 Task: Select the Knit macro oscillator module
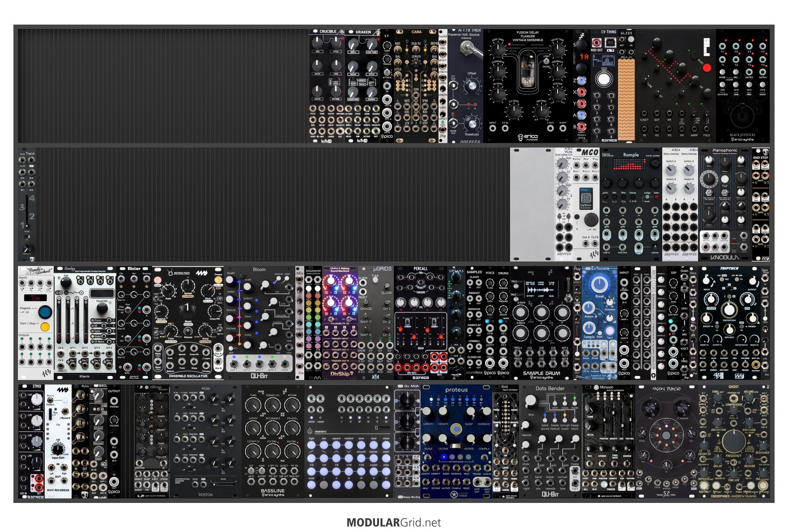[x=506, y=441]
